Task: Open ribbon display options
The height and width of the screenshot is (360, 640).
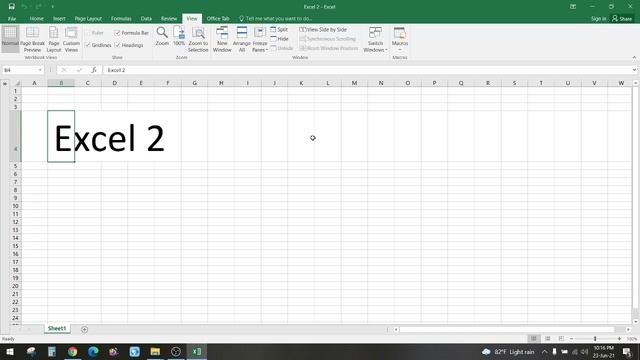Action: [x=573, y=7]
